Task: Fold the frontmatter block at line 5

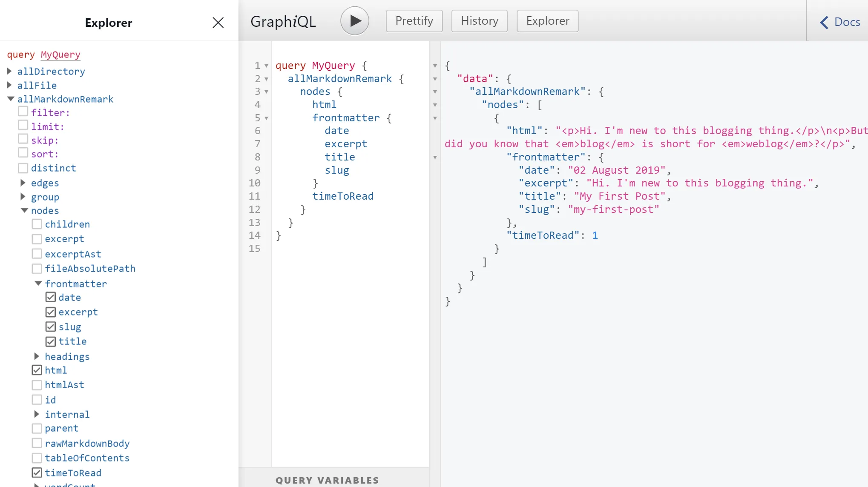Action: (x=266, y=118)
